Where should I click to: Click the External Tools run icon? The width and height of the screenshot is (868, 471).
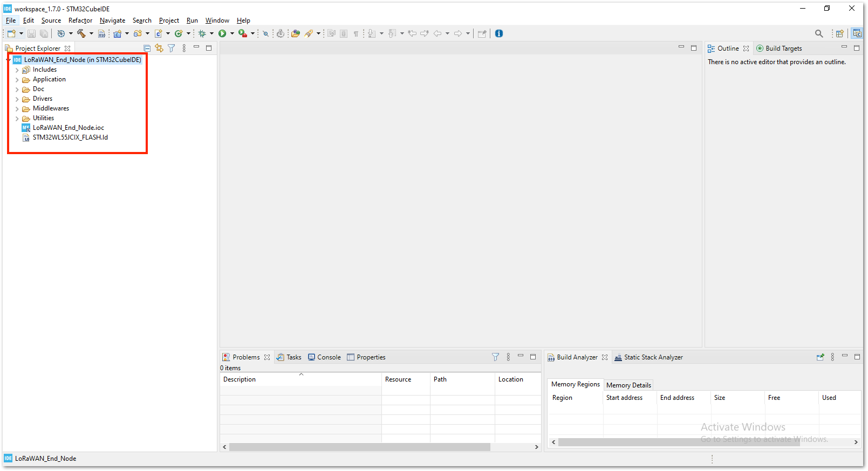click(243, 33)
